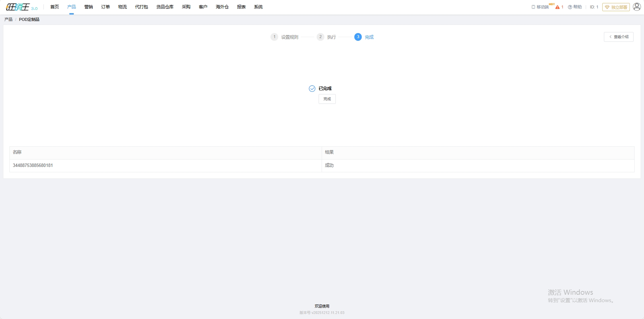Click step 2 执行 in stepper
The height and width of the screenshot is (319, 644).
(x=326, y=37)
